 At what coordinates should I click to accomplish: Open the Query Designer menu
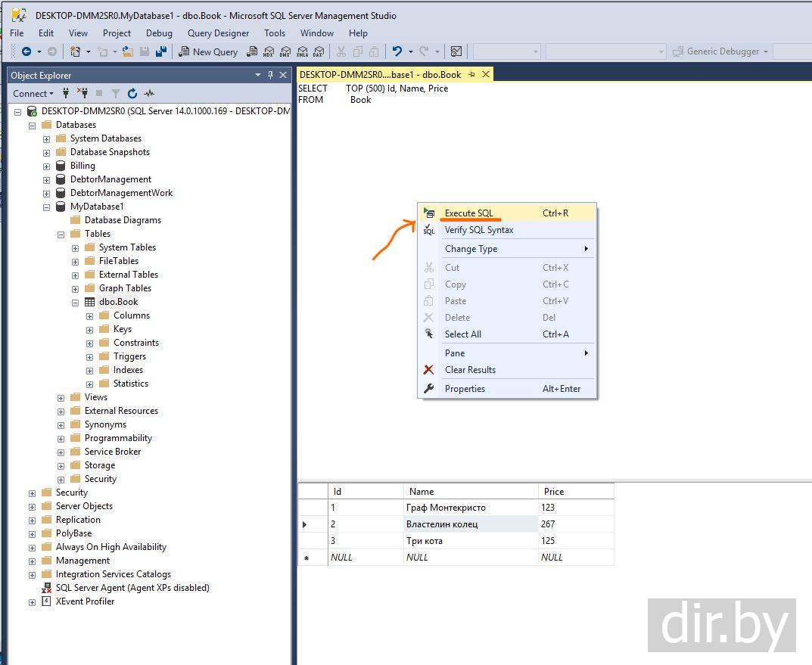(218, 33)
